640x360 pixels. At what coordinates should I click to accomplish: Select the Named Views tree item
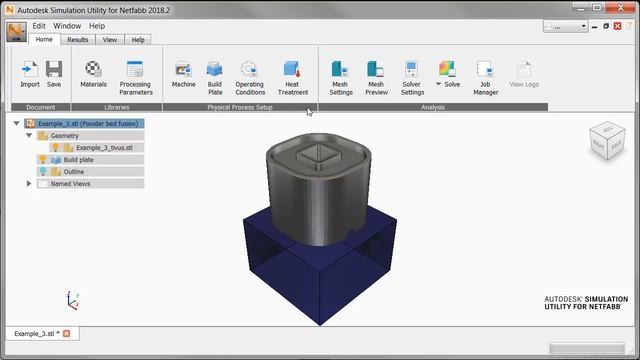[90, 184]
